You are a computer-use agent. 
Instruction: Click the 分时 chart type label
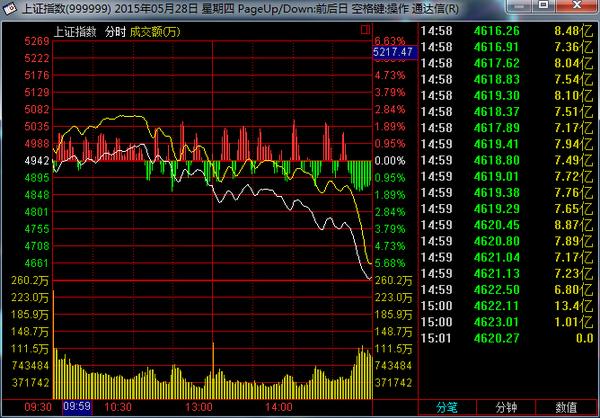coord(115,32)
